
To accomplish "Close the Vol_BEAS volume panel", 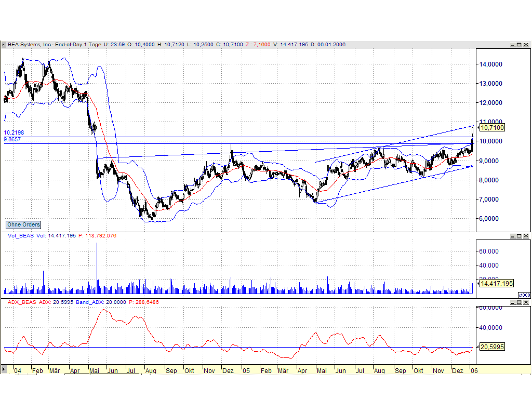I will pos(525,236).
